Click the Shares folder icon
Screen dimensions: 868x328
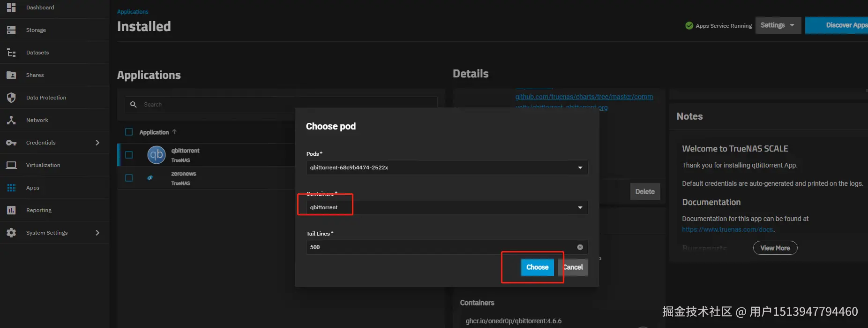pos(11,75)
